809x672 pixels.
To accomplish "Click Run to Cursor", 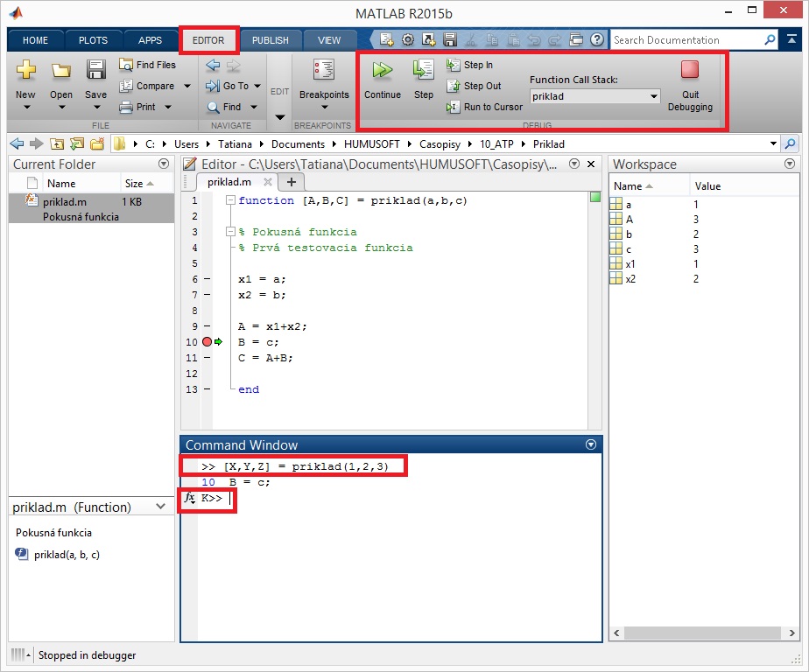I will click(484, 107).
